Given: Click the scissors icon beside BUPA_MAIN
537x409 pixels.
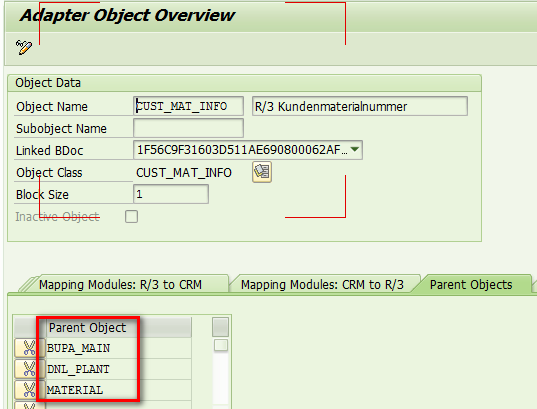Looking at the screenshot, I should click(x=29, y=348).
